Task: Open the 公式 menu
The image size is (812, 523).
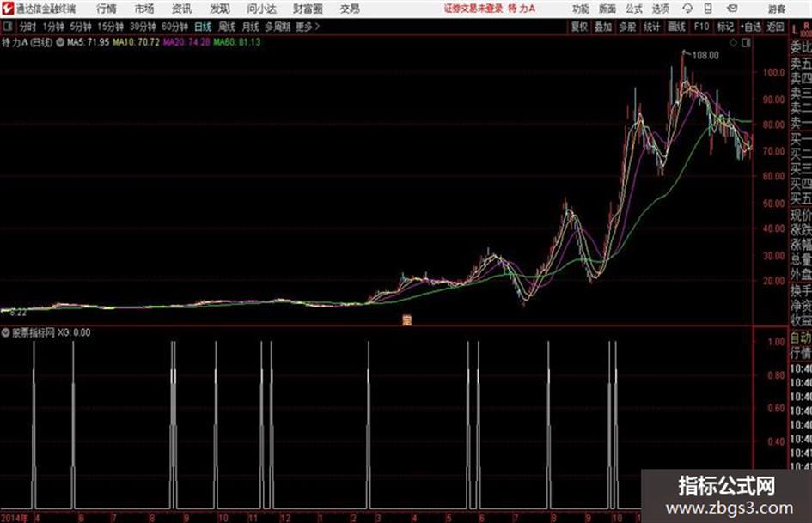Action: [x=633, y=9]
